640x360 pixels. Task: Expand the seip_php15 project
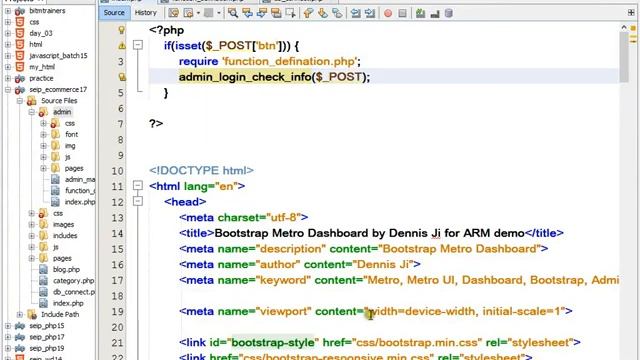tap(8, 326)
